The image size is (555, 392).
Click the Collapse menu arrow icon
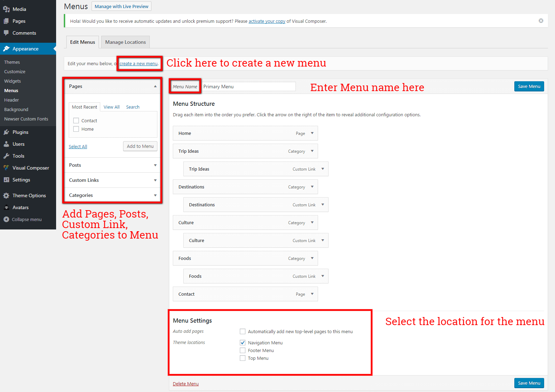pyautogui.click(x=6, y=219)
